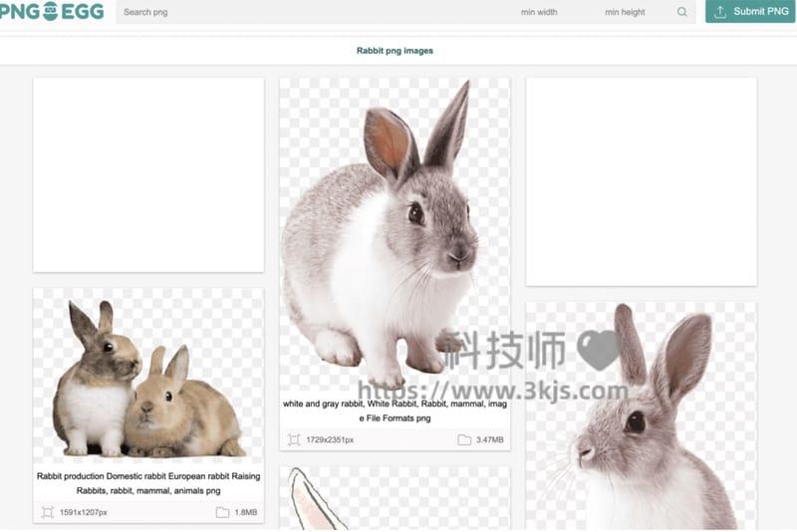Open the white and gray rabbit image
The image size is (797, 532).
pyautogui.click(x=395, y=235)
